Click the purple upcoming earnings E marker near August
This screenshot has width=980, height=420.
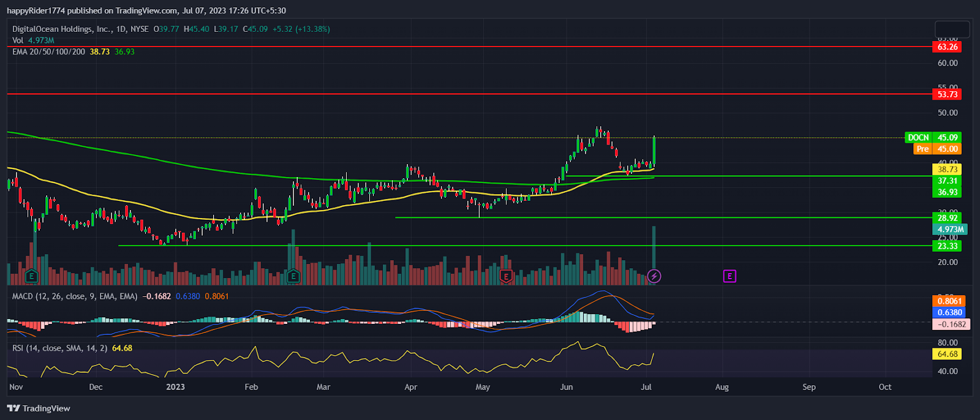pyautogui.click(x=729, y=276)
